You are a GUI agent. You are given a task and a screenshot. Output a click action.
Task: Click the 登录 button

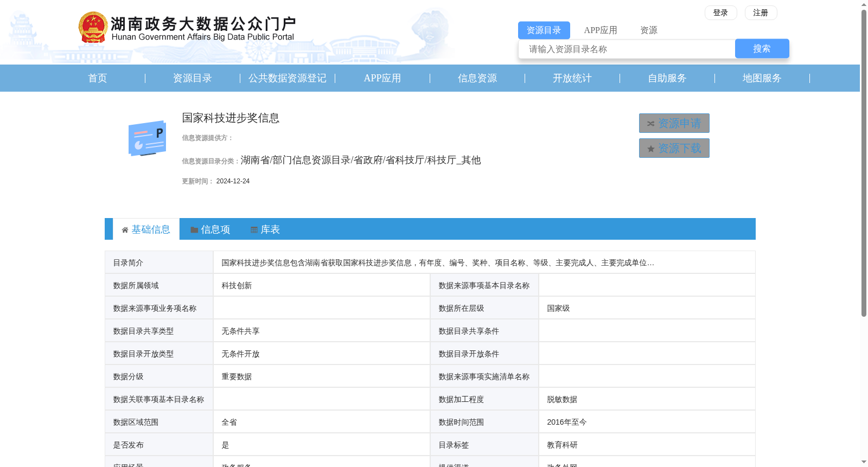tap(720, 13)
